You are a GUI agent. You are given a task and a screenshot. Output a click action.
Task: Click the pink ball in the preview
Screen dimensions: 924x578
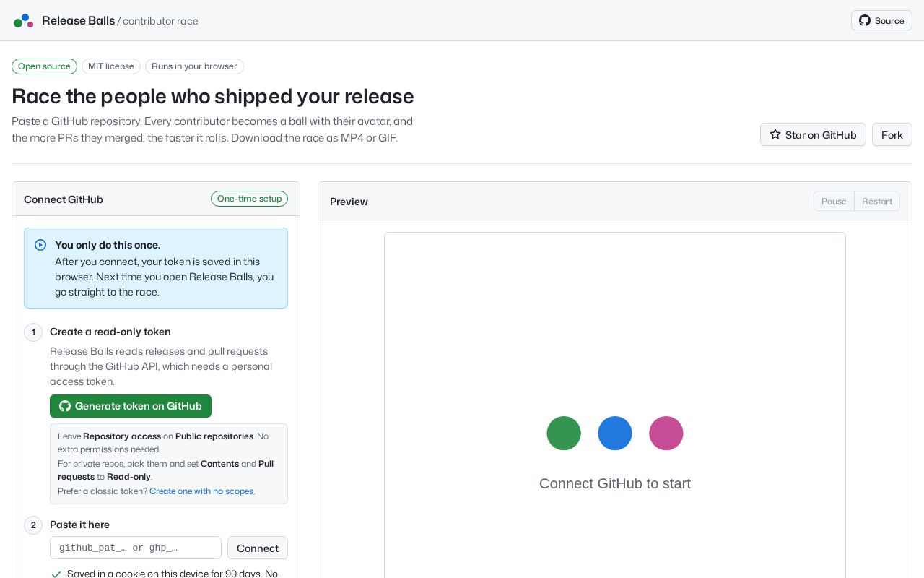(x=666, y=433)
